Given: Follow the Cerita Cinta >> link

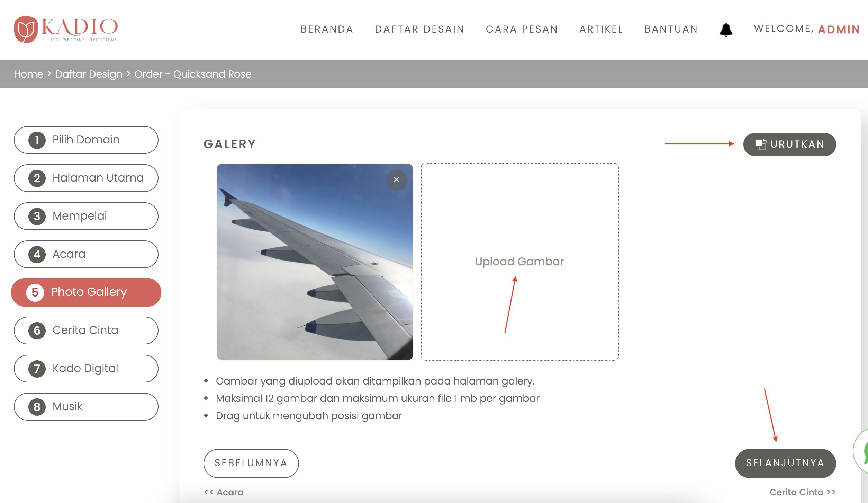Looking at the screenshot, I should [x=803, y=492].
